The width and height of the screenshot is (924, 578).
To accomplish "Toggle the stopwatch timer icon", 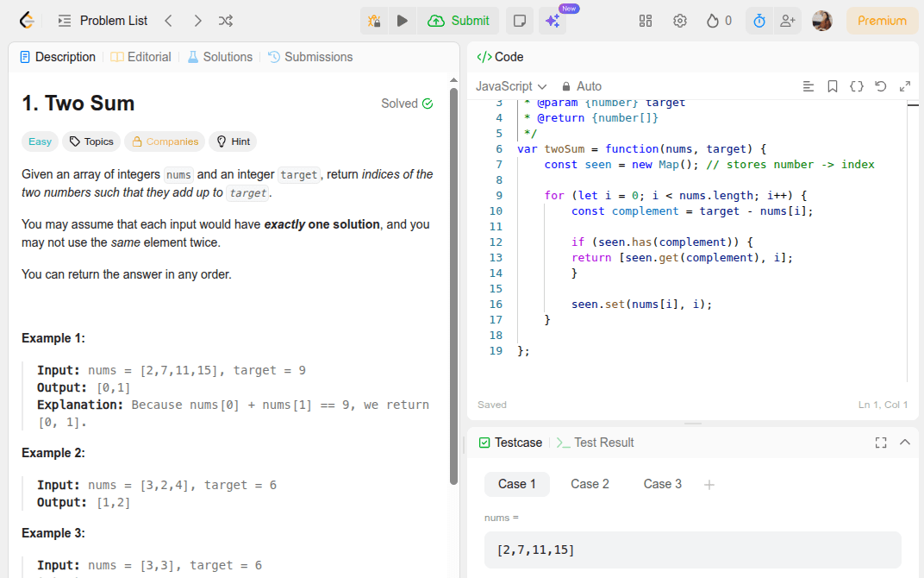I will coord(759,21).
